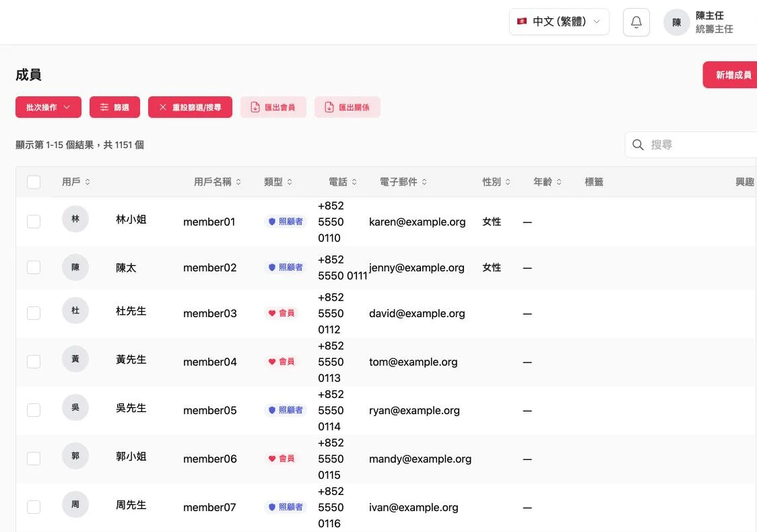Click the results count 共 1151 個
Image resolution: width=757 pixels, height=532 pixels.
point(124,145)
